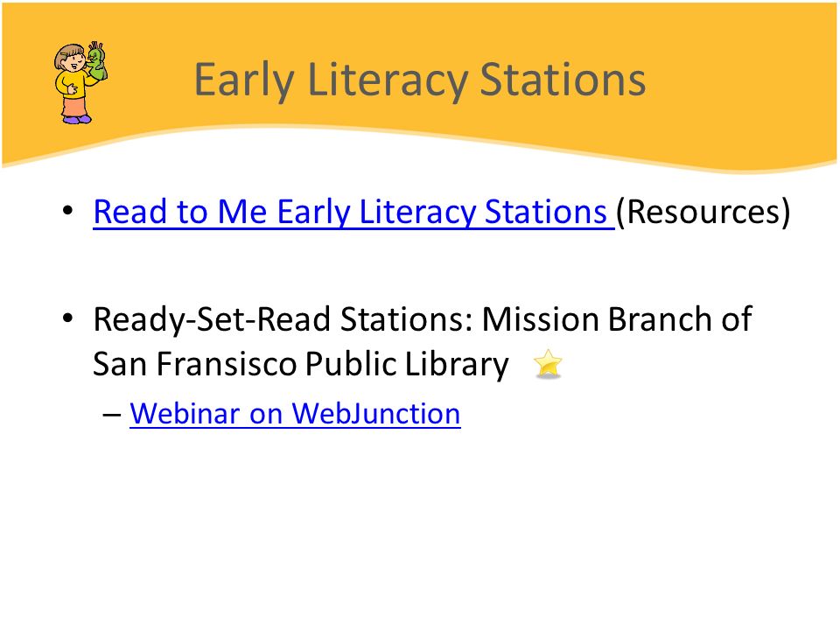840x630 pixels.
Task: Select the girl with puppet clipart
Action: coord(80,83)
